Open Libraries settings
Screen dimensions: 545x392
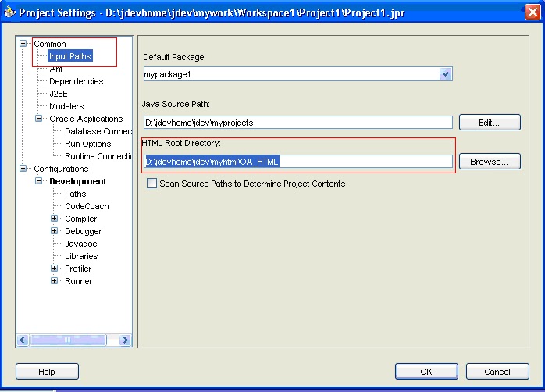click(81, 256)
